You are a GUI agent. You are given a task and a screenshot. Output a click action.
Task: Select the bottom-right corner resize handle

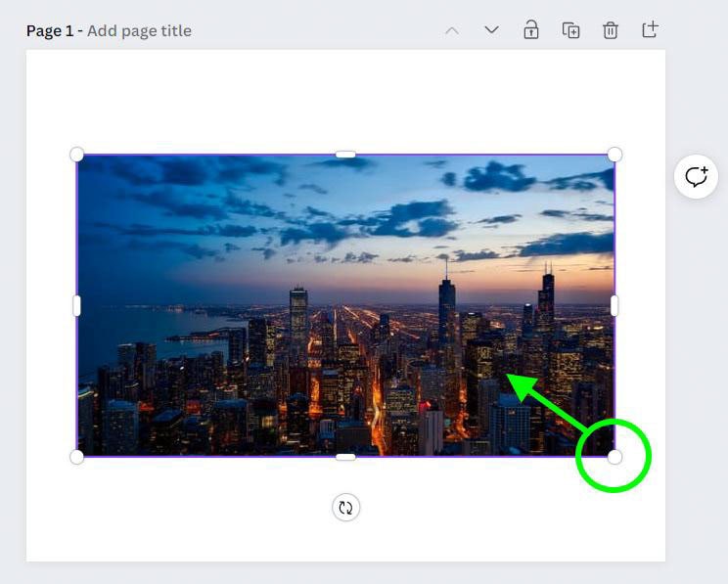pyautogui.click(x=614, y=457)
